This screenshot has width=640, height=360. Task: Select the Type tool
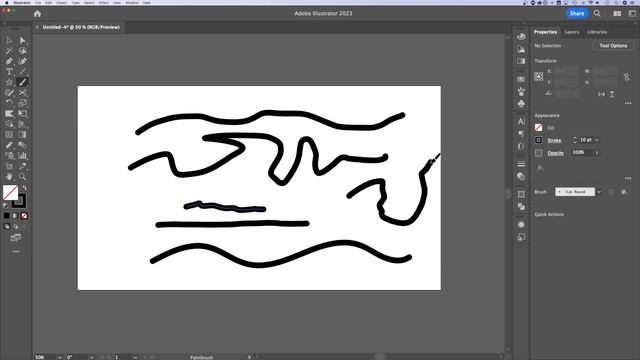click(x=9, y=72)
